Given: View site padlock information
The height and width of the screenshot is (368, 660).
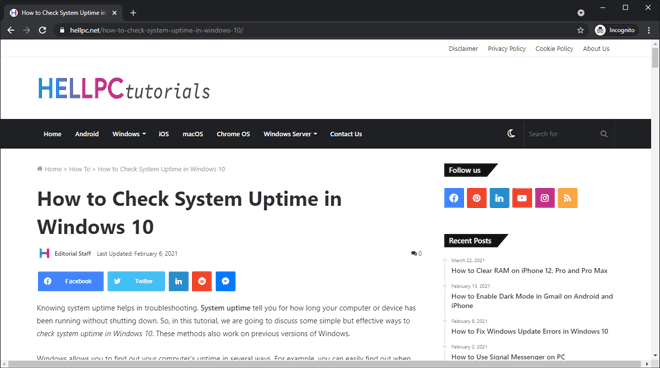Looking at the screenshot, I should tap(62, 30).
